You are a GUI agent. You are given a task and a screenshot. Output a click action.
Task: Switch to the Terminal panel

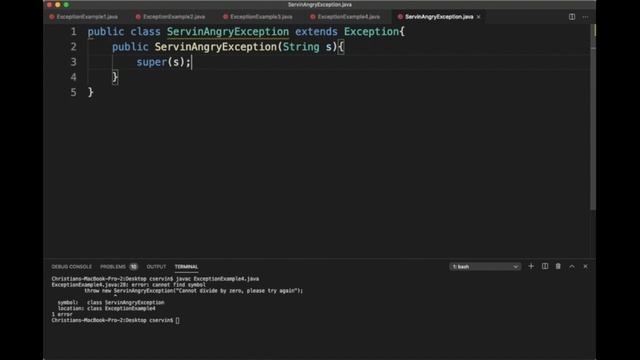[187, 267]
